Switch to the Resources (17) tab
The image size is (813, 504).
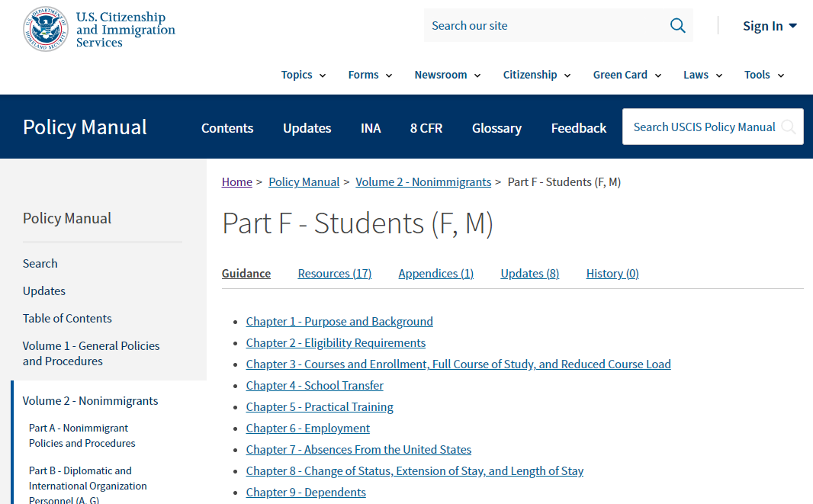[334, 274]
